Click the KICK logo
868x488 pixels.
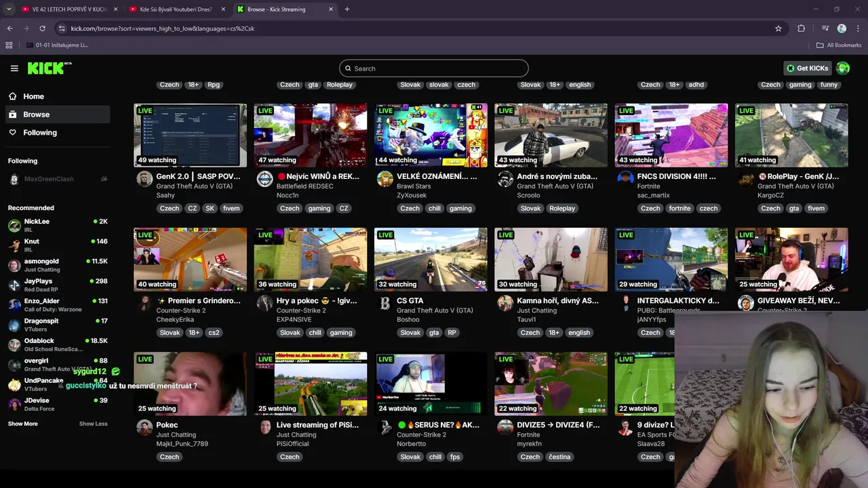click(49, 68)
